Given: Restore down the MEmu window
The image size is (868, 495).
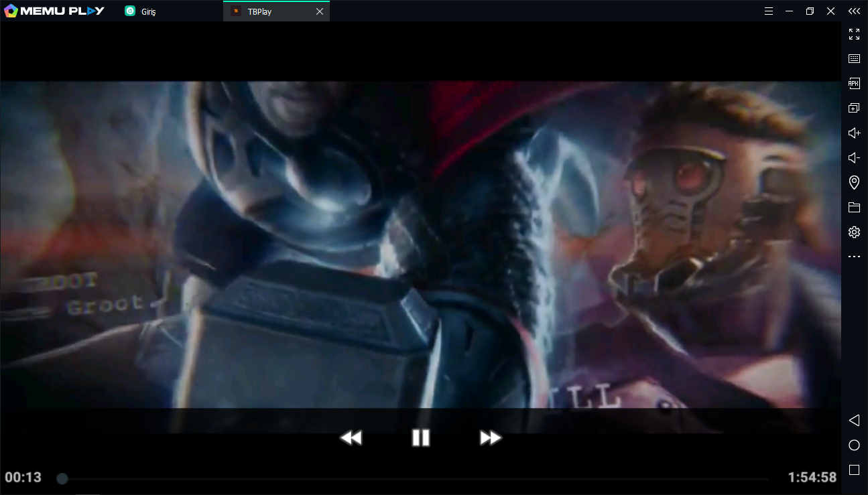Looking at the screenshot, I should (810, 11).
